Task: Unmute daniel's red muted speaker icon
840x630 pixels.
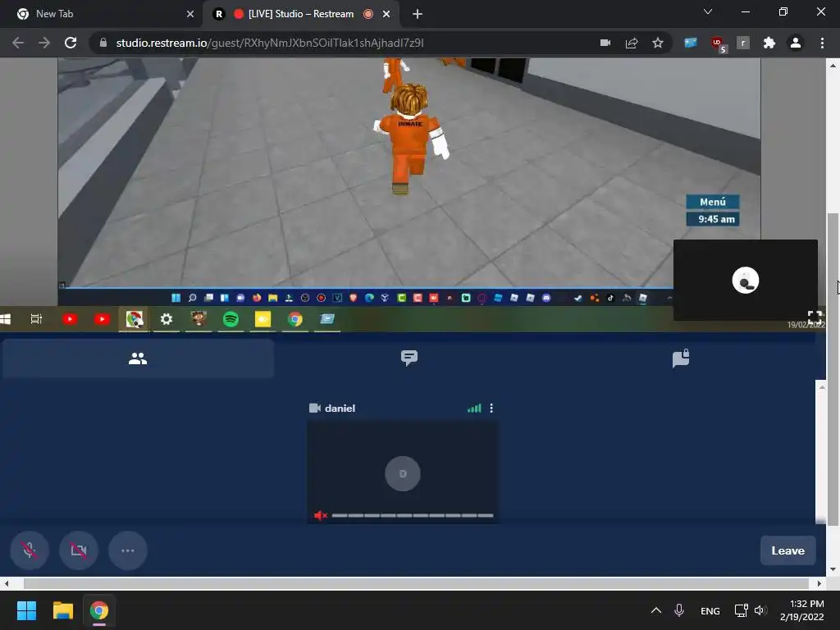Action: pos(321,515)
